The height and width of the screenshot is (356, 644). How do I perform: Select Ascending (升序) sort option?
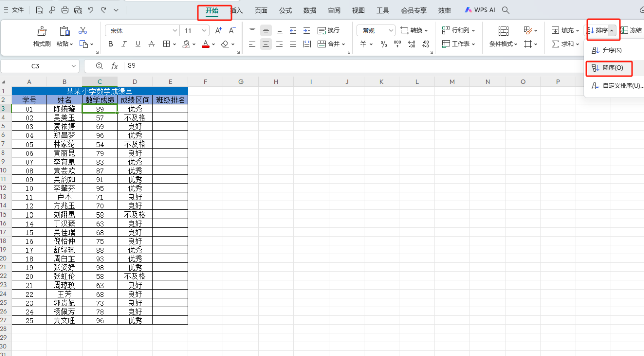[607, 51]
